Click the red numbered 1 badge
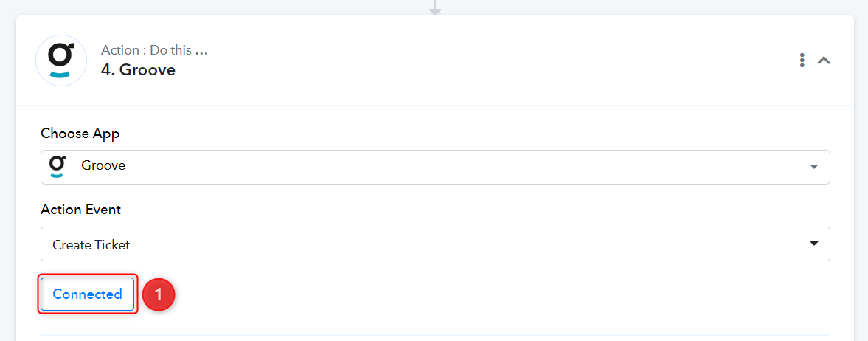 (x=159, y=294)
